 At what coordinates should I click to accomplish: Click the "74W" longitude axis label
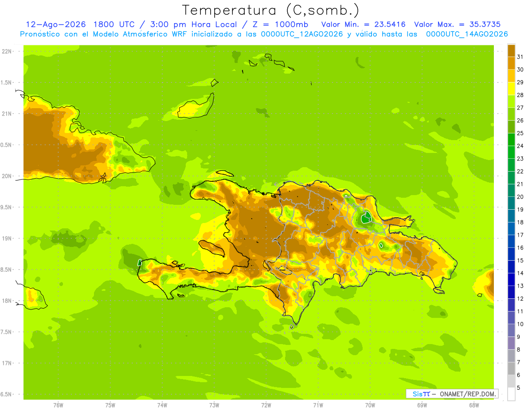[x=162, y=405]
